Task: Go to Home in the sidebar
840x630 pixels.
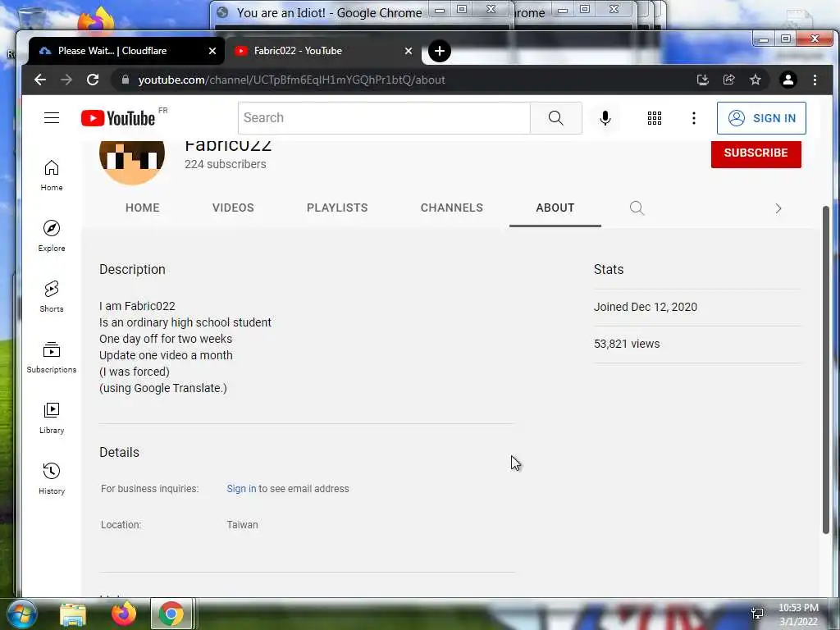Action: tap(52, 176)
